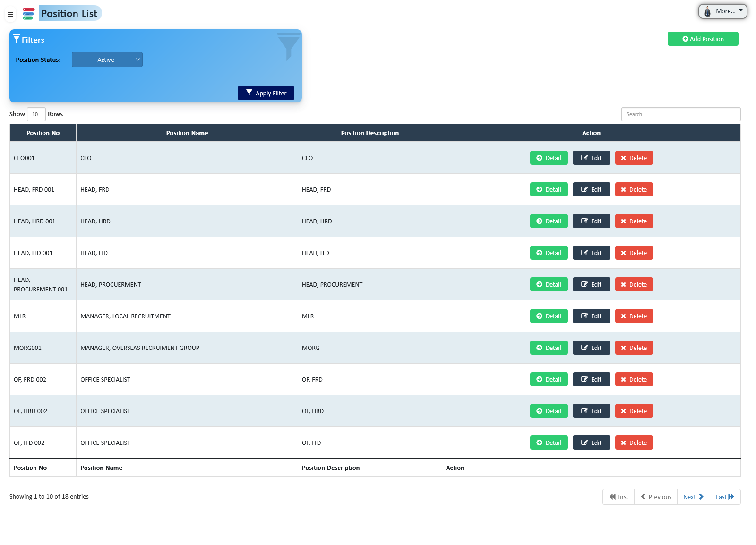Click the Position List logo icon

[x=28, y=13]
